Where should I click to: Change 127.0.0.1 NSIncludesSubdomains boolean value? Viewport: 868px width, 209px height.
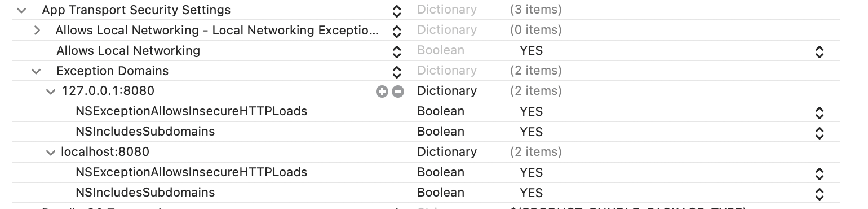(820, 133)
